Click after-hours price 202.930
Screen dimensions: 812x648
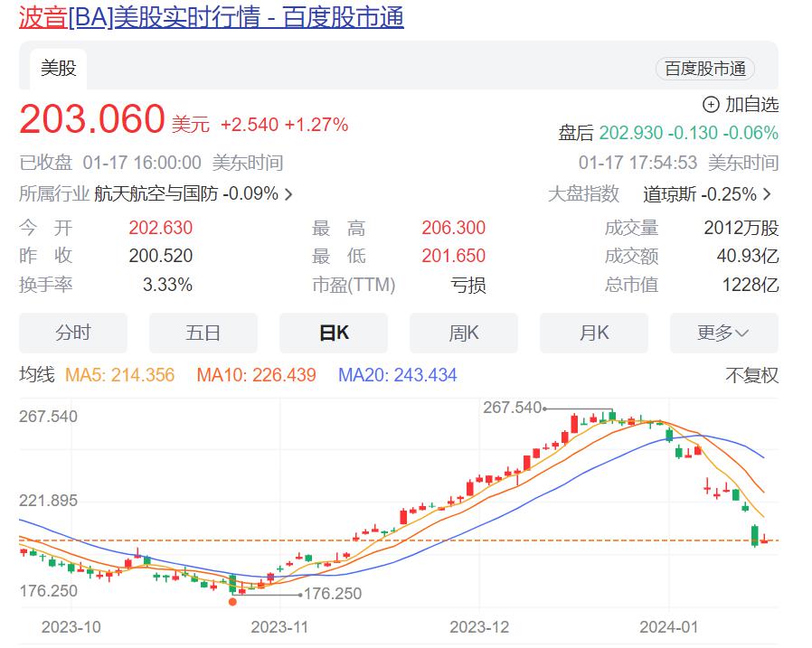[x=631, y=133]
